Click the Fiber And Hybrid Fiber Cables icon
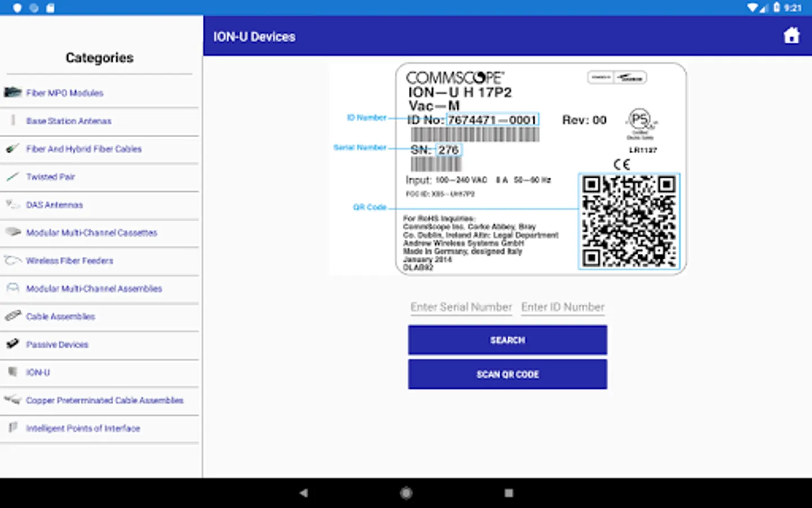Viewport: 812px width, 508px height. click(x=12, y=149)
